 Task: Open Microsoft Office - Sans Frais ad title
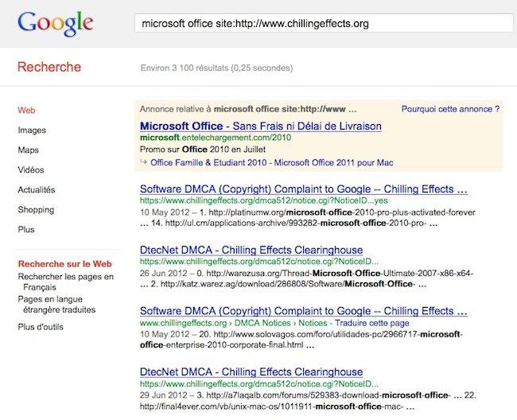pos(261,126)
